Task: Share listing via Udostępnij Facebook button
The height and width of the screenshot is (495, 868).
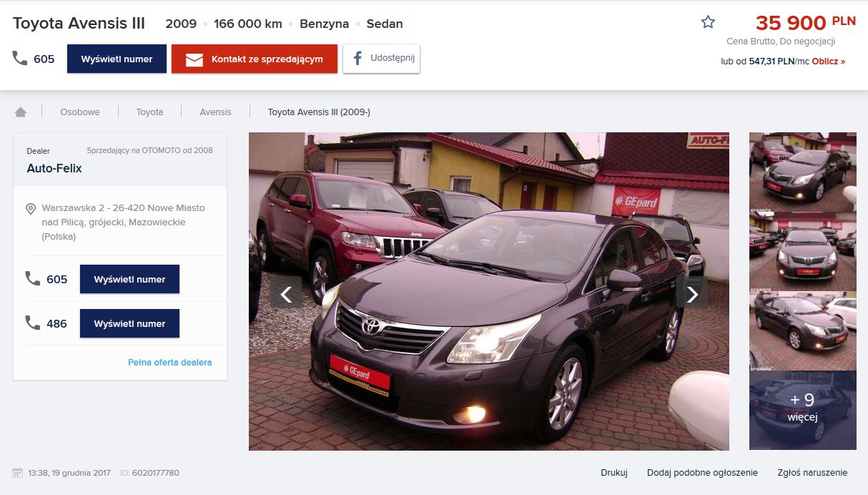Action: pyautogui.click(x=381, y=59)
